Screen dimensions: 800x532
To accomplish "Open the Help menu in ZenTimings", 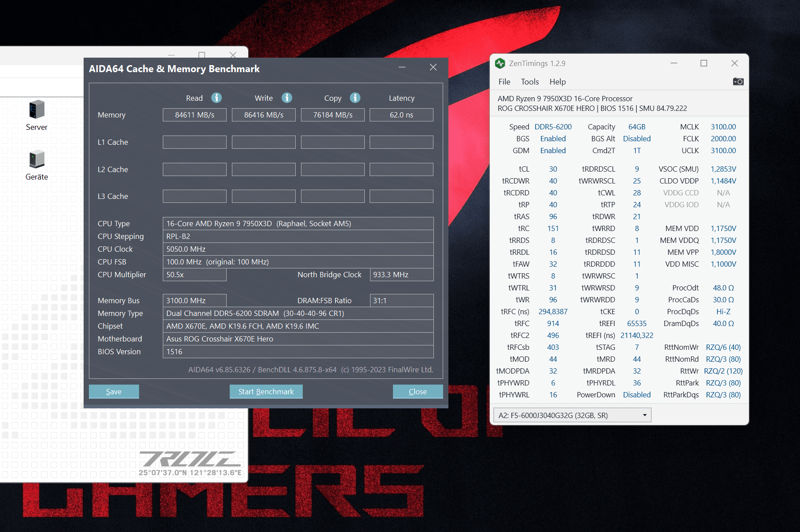I will pos(558,82).
